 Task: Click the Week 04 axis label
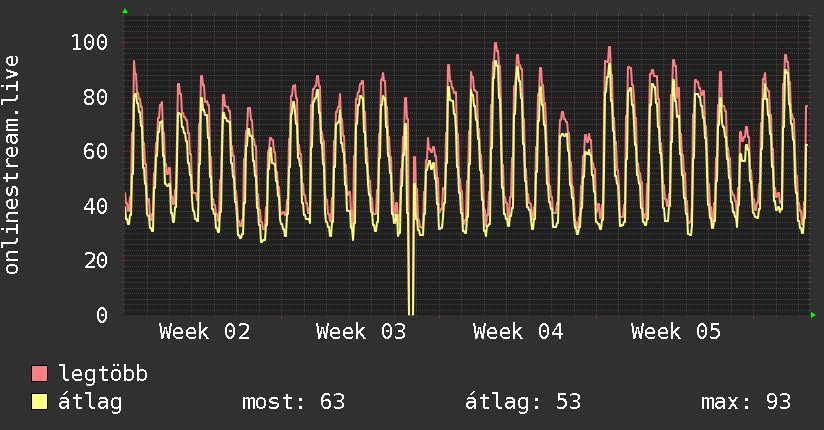coord(518,332)
